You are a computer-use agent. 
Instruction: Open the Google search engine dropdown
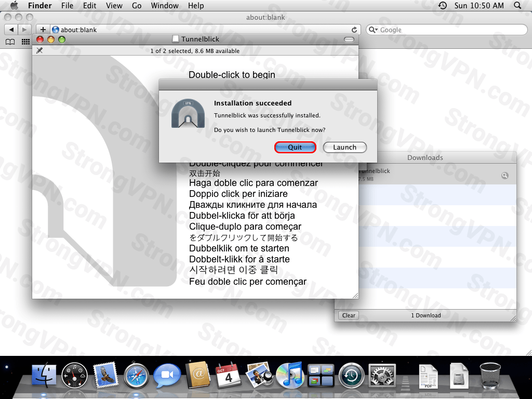(x=373, y=30)
